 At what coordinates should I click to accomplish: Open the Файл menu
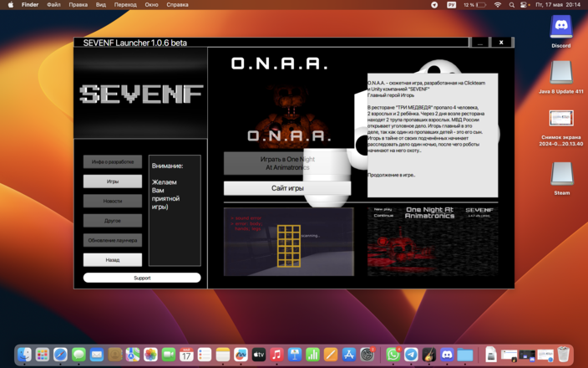coord(54,5)
